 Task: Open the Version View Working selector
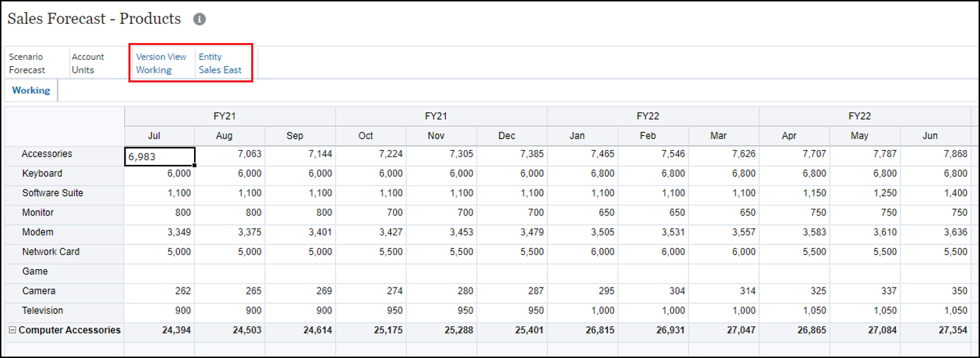coord(161,63)
